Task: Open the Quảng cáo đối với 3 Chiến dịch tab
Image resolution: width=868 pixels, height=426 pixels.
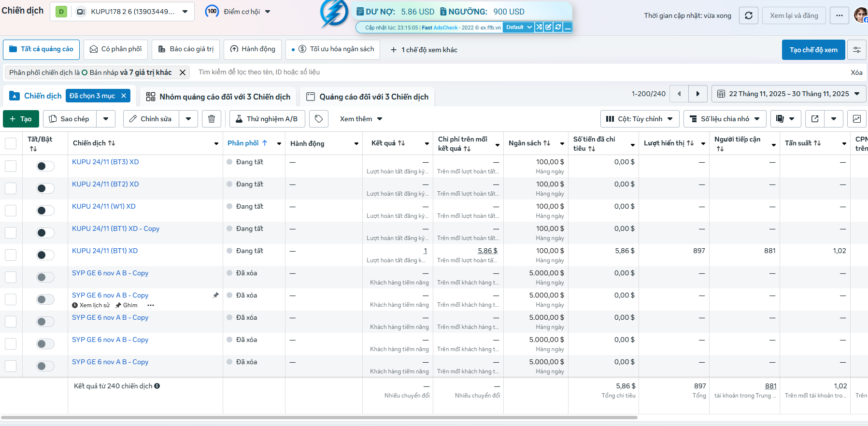Action: point(367,97)
